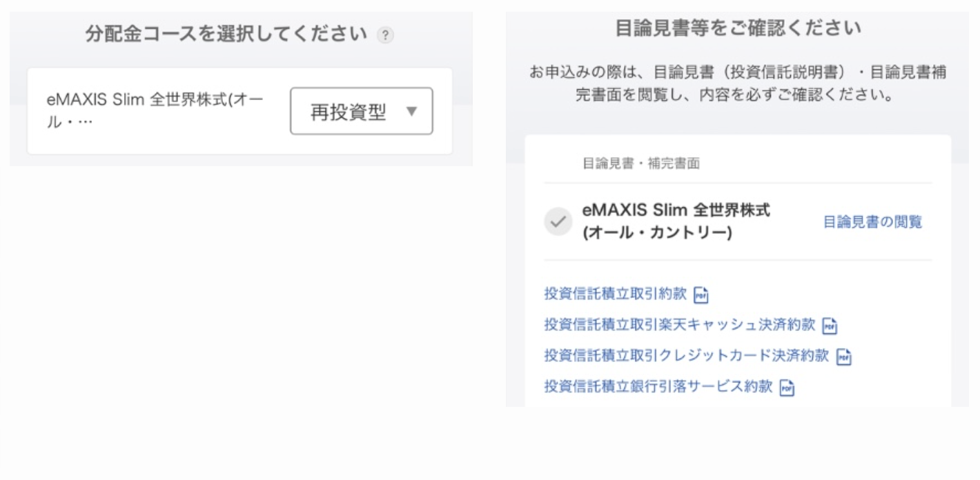Open 投資信託積立取引楽天キャッシュ決済約款 link
This screenshot has width=980, height=480.
680,324
